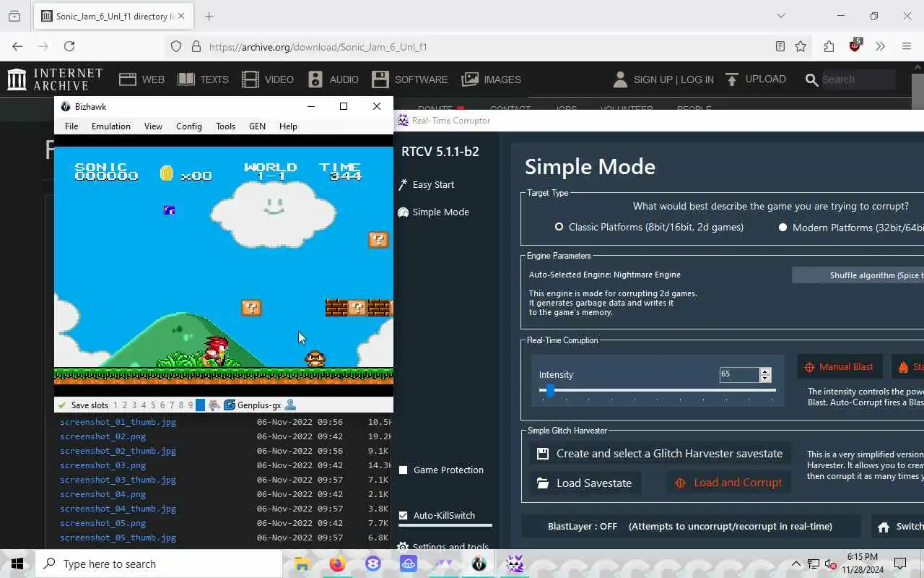Viewport: 924px width, 578px height.
Task: Open TEXTS section on Internet Archive
Action: click(204, 79)
